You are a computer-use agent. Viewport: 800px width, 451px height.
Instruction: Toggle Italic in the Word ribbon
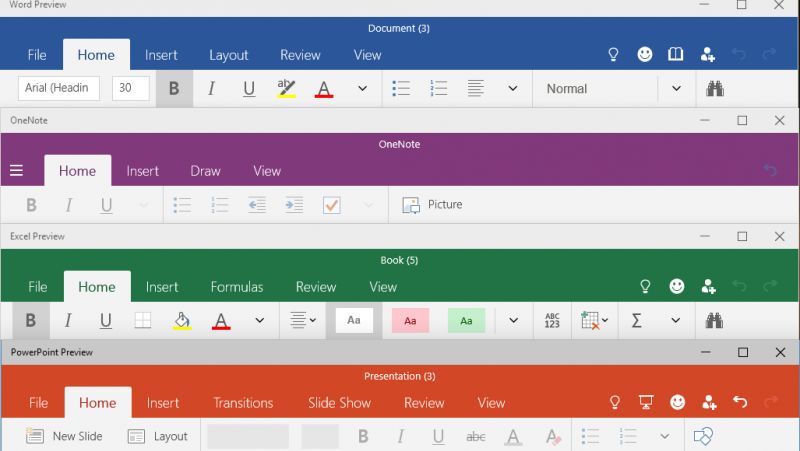[x=211, y=88]
